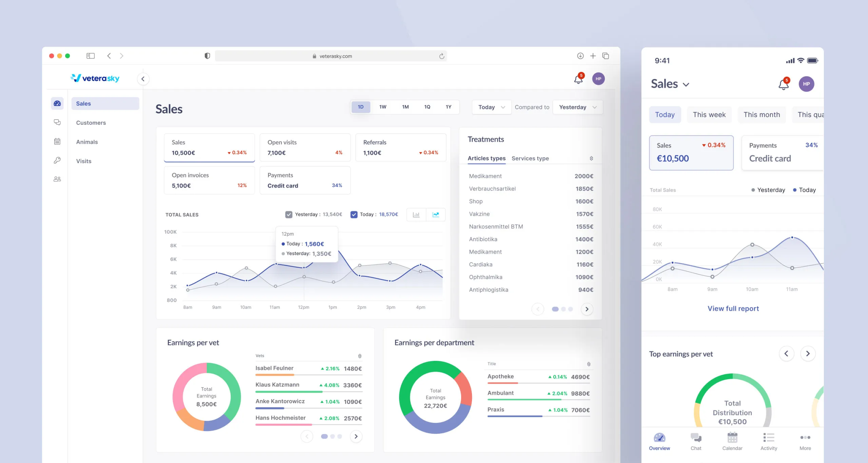The image size is (868, 463).
Task: Switch the Total Sales chart to bar view
Action: point(416,214)
